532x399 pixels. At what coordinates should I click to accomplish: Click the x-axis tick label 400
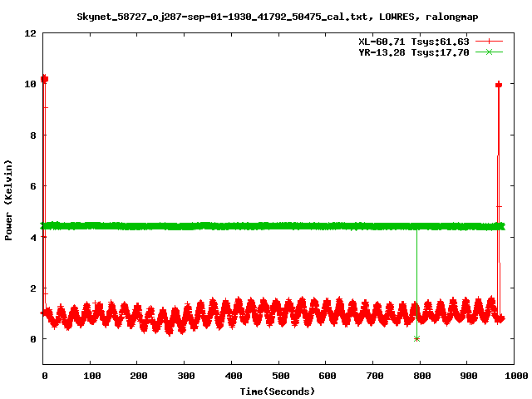pos(234,376)
